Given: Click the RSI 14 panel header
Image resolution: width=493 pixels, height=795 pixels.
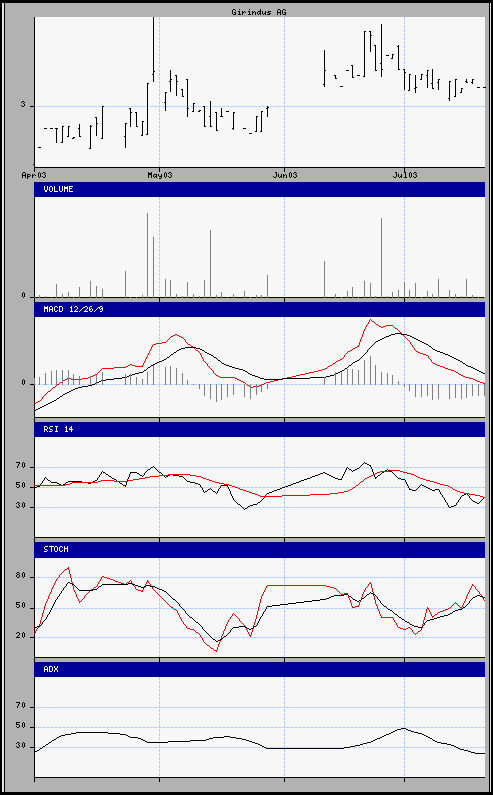Looking at the screenshot, I should tap(260, 429).
